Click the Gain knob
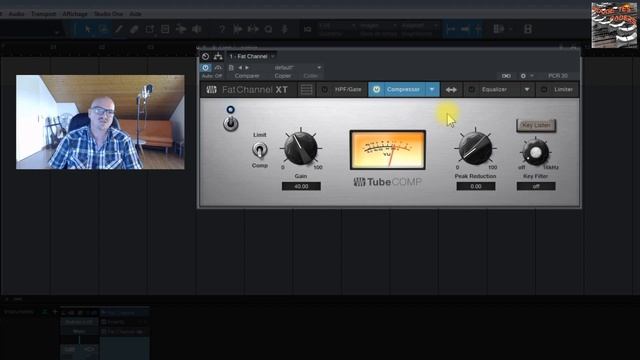The height and width of the screenshot is (360, 640). 301,148
